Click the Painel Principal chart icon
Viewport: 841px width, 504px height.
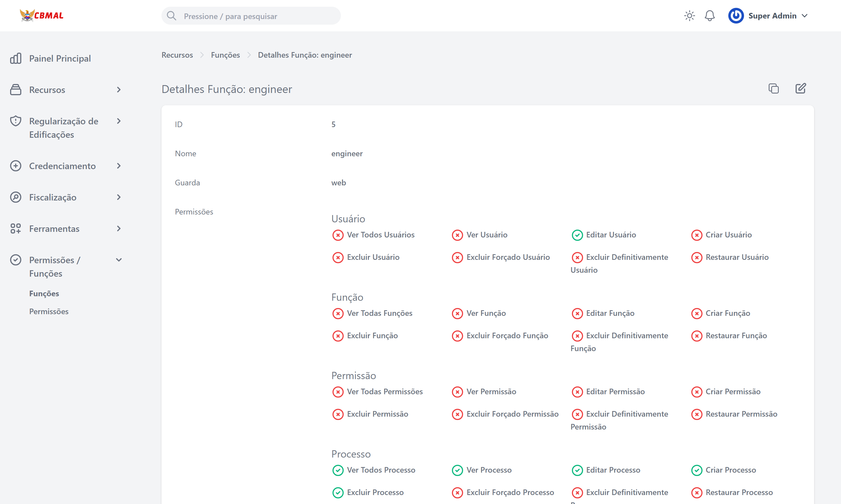click(16, 59)
